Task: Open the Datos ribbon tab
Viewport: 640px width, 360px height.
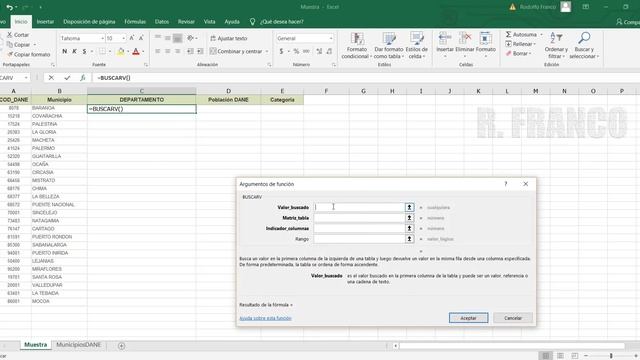Action: [x=162, y=22]
